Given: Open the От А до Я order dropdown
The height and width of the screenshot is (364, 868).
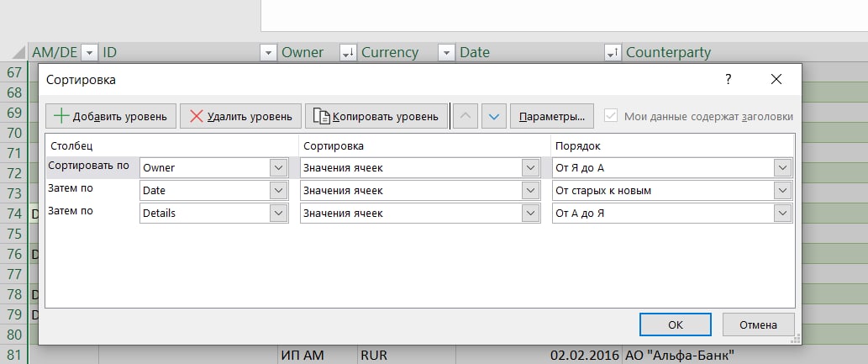Looking at the screenshot, I should point(783,214).
